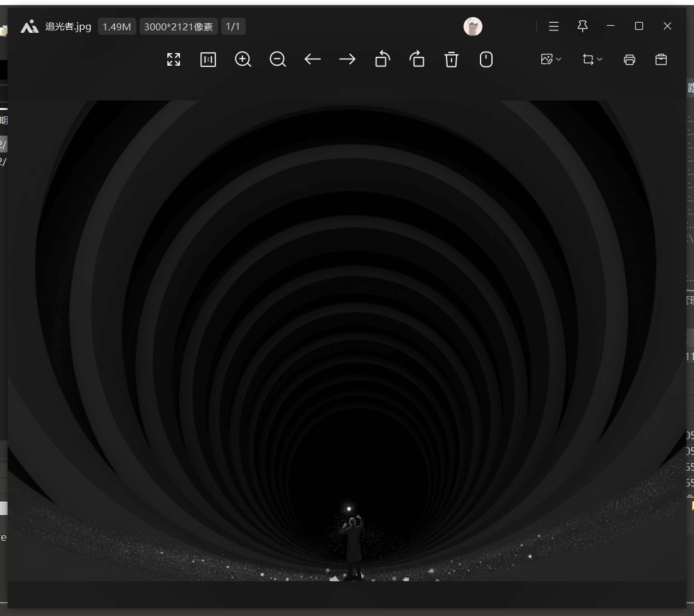Image resolution: width=694 pixels, height=616 pixels.
Task: Zoom out of the image
Action: (277, 59)
